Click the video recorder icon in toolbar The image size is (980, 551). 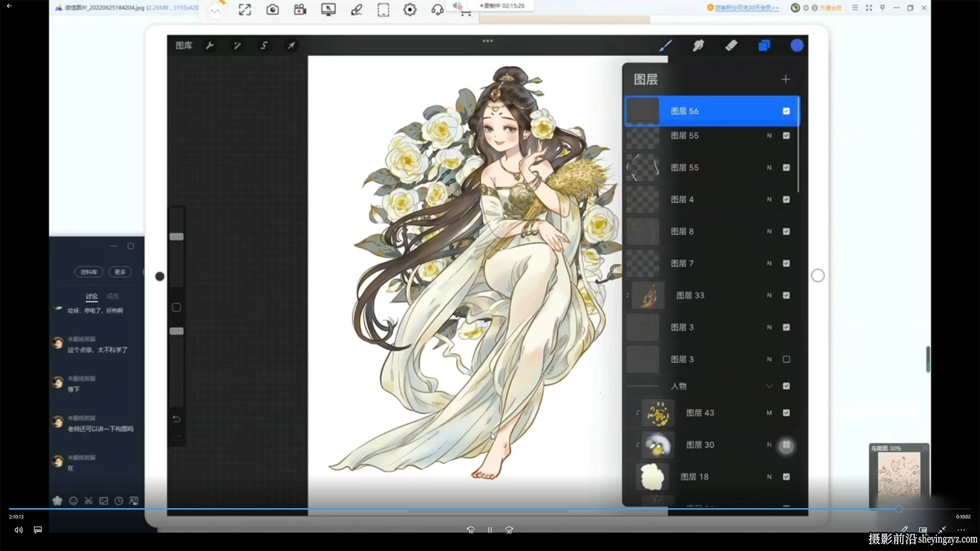pyautogui.click(x=300, y=10)
